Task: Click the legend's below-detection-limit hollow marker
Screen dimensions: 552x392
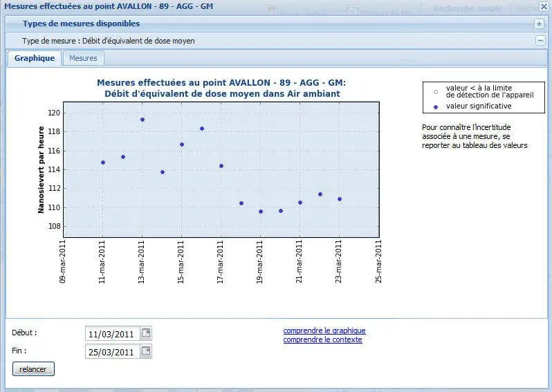Action: [x=436, y=92]
